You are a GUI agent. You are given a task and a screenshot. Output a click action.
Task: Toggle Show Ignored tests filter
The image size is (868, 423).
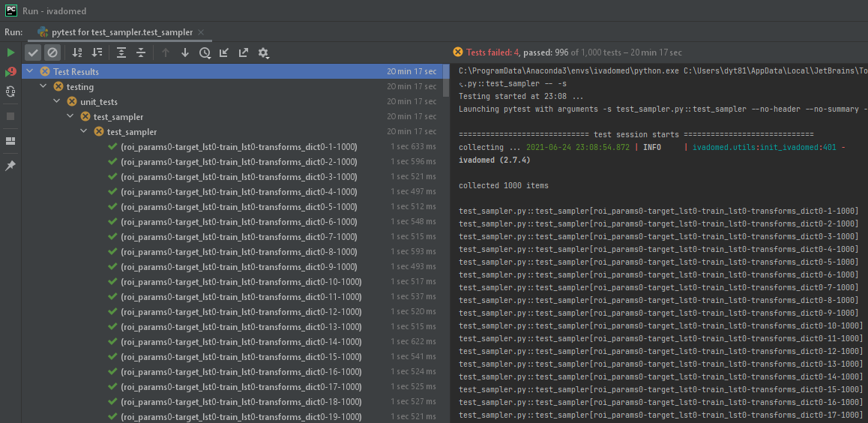click(x=52, y=53)
